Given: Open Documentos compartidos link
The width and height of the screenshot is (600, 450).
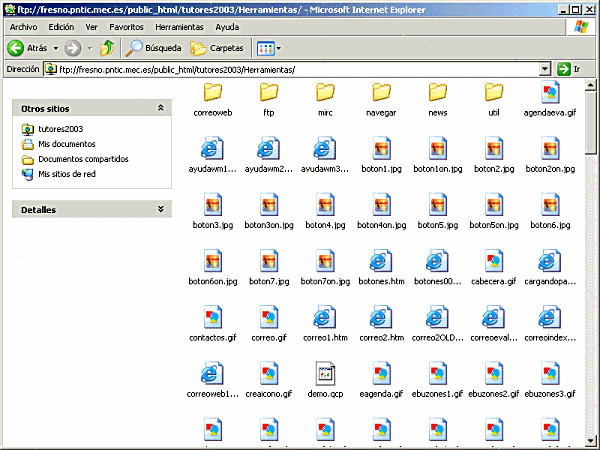Looking at the screenshot, I should (x=83, y=159).
